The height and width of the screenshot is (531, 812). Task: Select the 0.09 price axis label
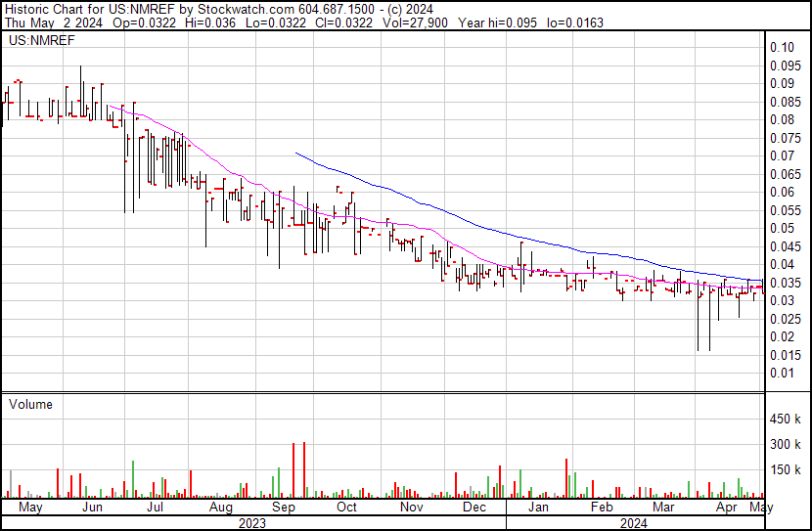pyautogui.click(x=782, y=83)
